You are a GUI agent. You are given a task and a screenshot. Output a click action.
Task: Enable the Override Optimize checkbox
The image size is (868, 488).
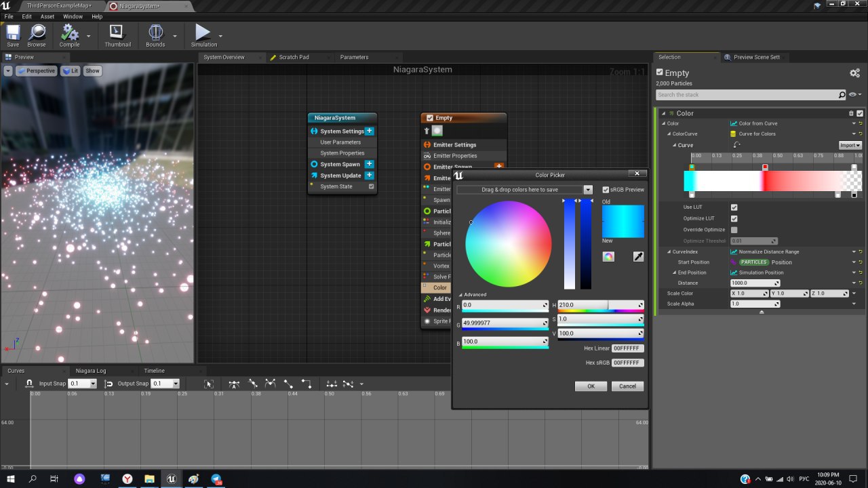coord(734,230)
